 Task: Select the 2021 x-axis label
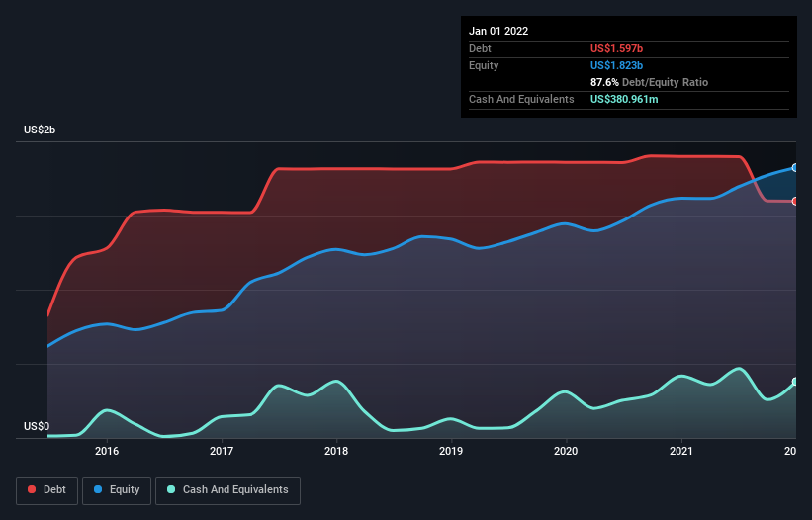tap(681, 451)
